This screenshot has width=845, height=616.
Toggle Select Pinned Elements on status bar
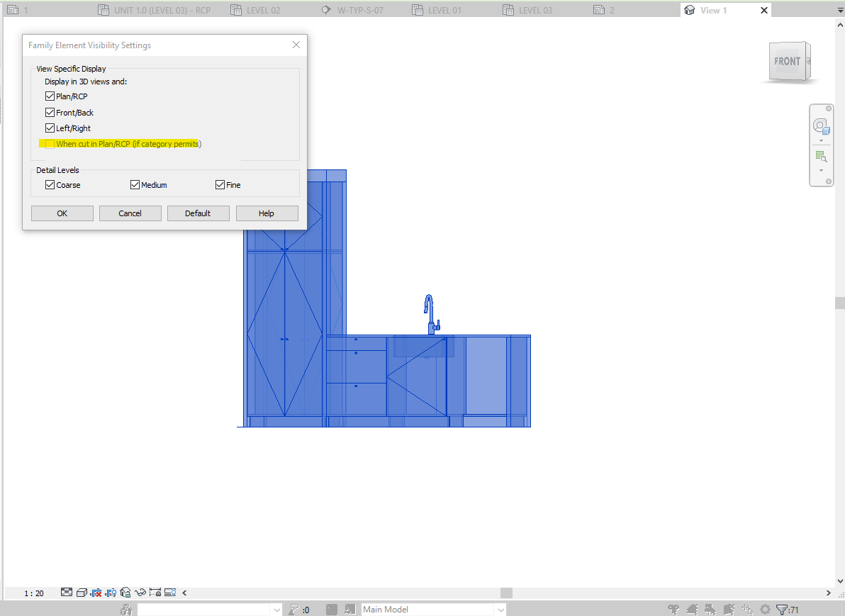(x=710, y=609)
